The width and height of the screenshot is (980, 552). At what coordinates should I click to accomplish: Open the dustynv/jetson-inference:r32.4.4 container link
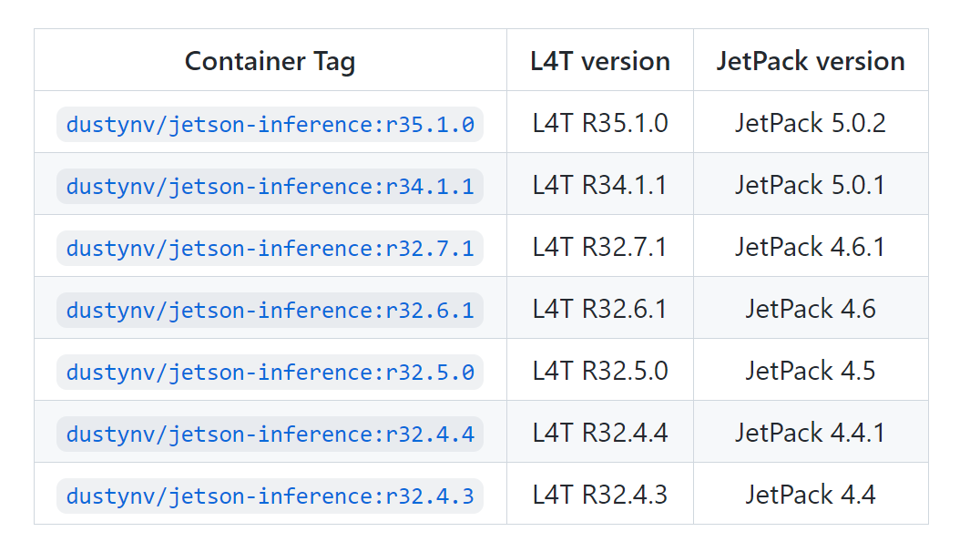click(270, 434)
